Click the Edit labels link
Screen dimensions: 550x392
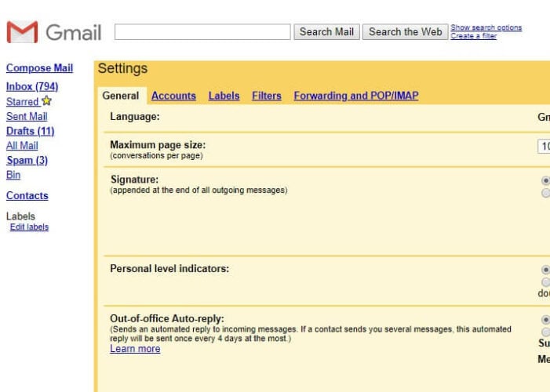[30, 227]
